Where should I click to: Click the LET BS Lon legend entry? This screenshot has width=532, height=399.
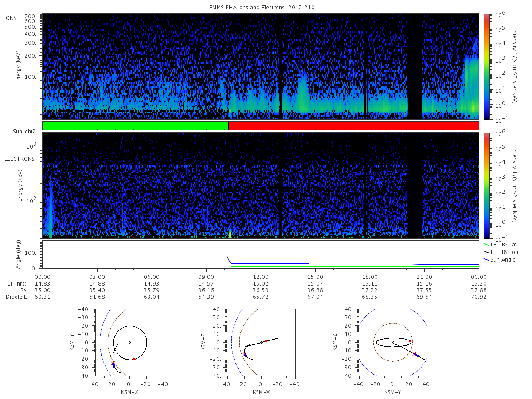point(501,252)
